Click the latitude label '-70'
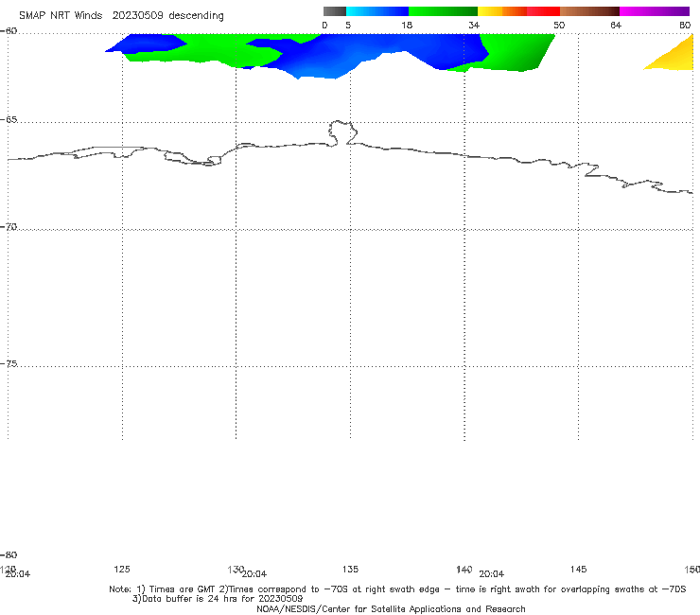Viewport: 700px width, 615px height. coord(9,227)
